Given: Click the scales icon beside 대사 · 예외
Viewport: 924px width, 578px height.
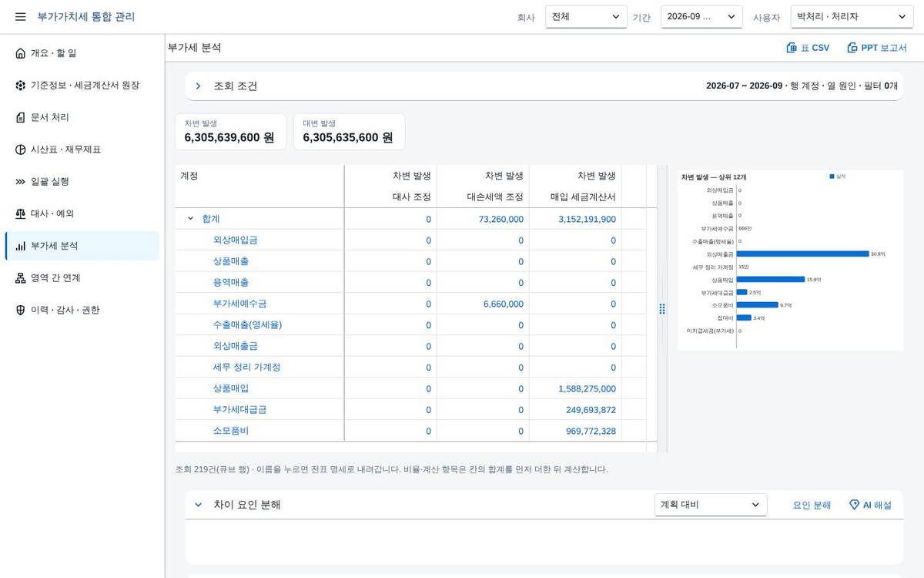Looking at the screenshot, I should click(x=21, y=213).
